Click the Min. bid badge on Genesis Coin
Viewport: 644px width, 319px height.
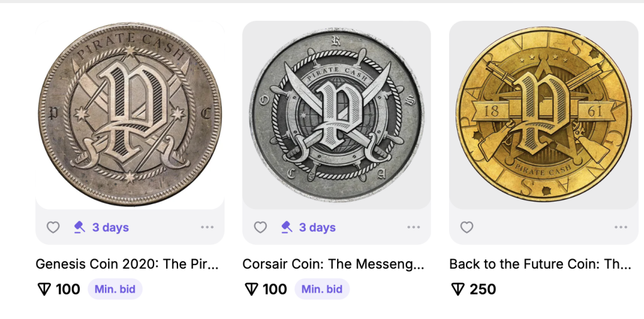[115, 289]
